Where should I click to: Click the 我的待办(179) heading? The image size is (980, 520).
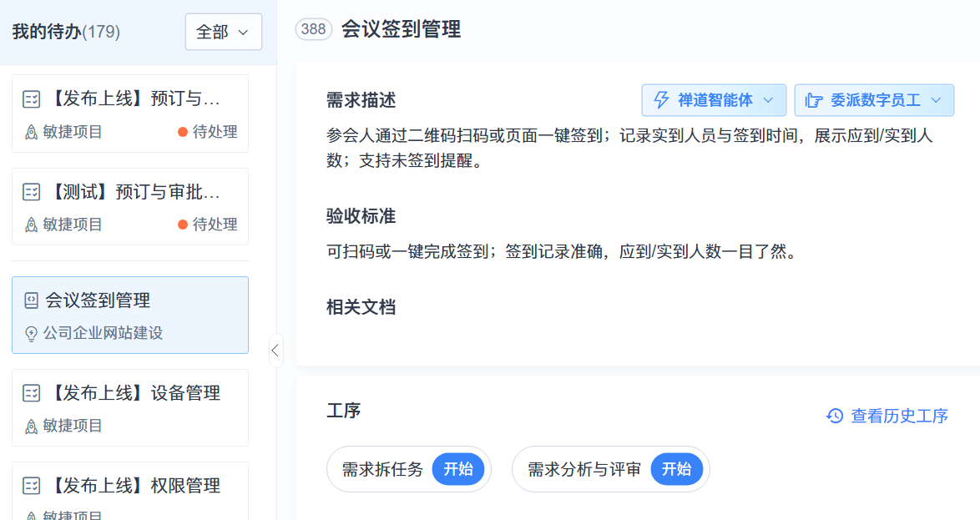[66, 31]
